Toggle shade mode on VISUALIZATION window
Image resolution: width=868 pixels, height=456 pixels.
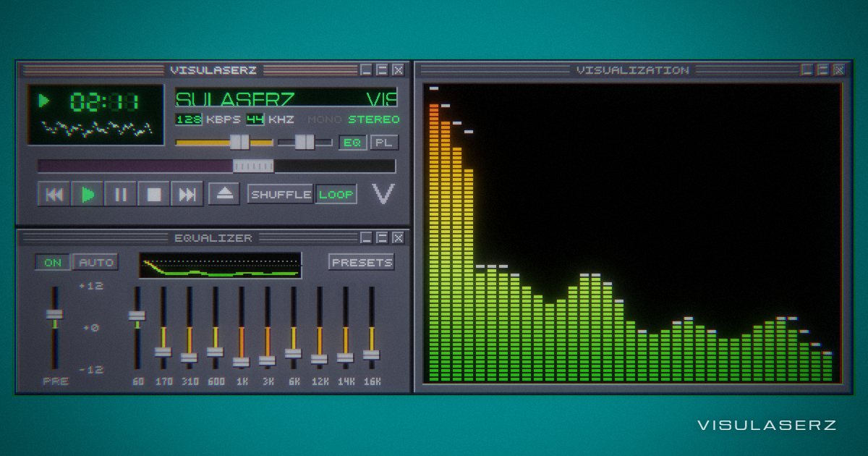[x=822, y=69]
